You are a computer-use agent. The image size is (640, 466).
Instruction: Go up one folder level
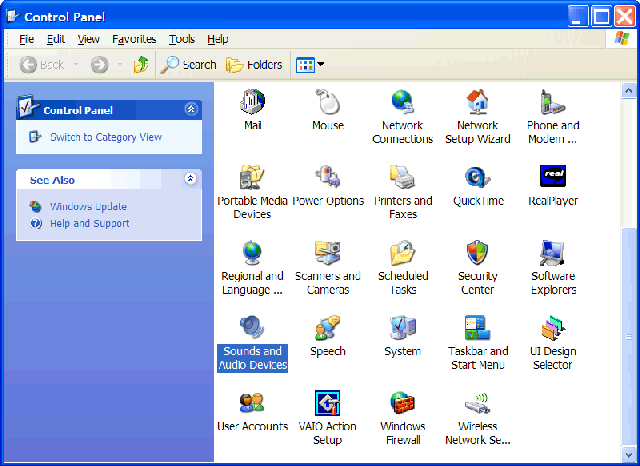click(141, 64)
